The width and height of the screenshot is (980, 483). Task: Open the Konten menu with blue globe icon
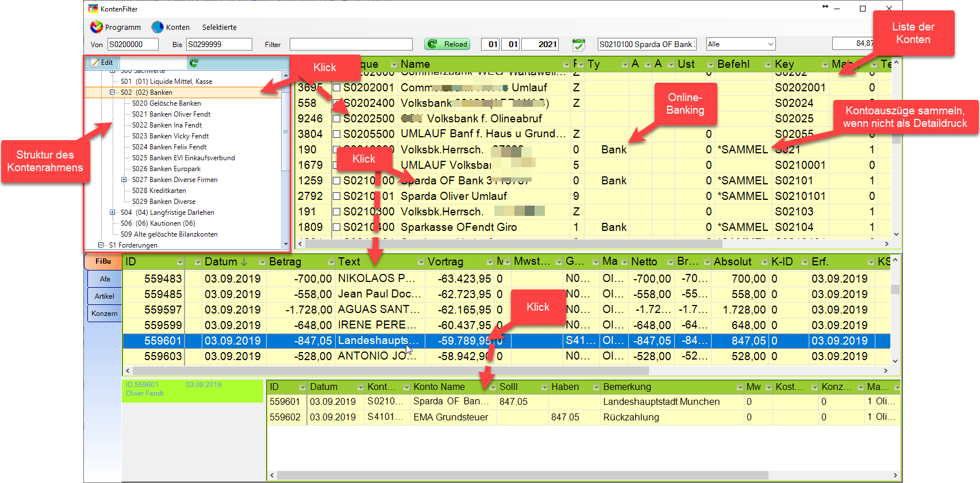click(x=171, y=27)
